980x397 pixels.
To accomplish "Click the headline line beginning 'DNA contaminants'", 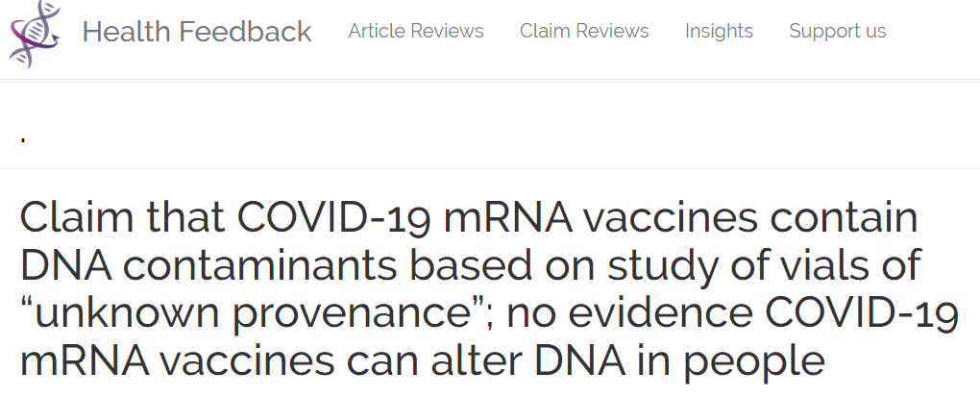I will [470, 265].
